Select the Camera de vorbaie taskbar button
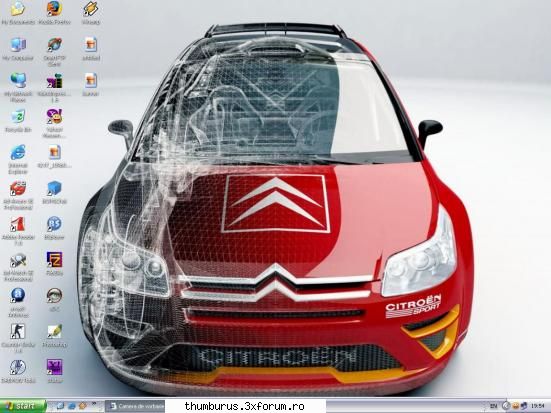This screenshot has width=551, height=413. coord(135,406)
